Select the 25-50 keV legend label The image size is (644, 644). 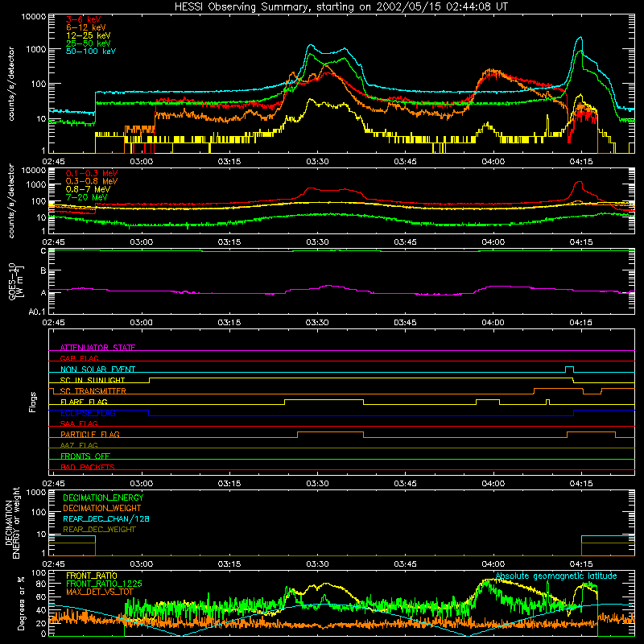[88, 43]
